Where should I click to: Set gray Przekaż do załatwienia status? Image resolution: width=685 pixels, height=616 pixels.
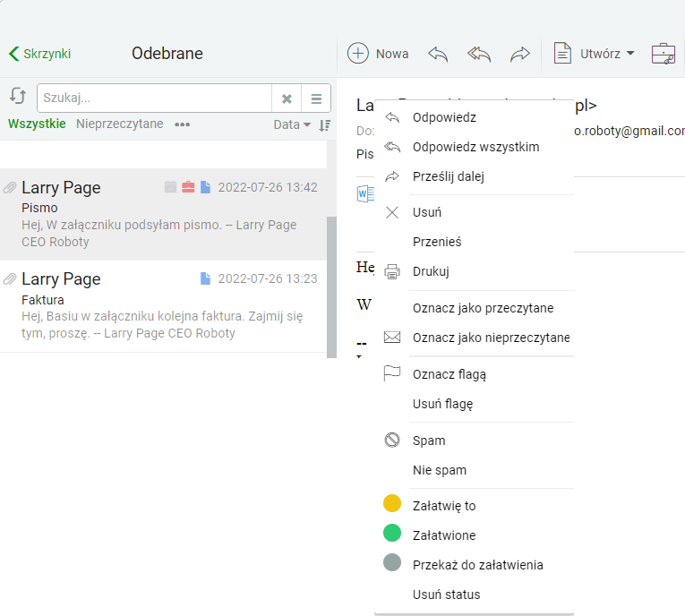(474, 565)
